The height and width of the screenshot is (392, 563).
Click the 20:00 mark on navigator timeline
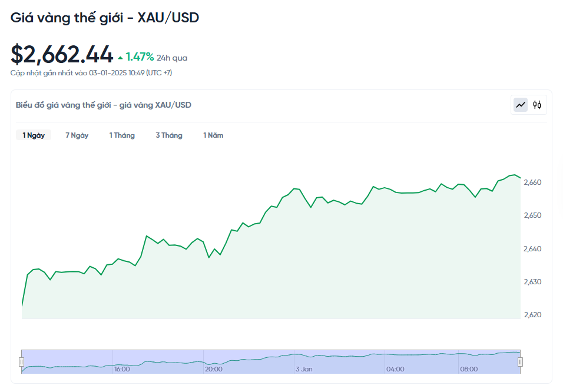[213, 369]
